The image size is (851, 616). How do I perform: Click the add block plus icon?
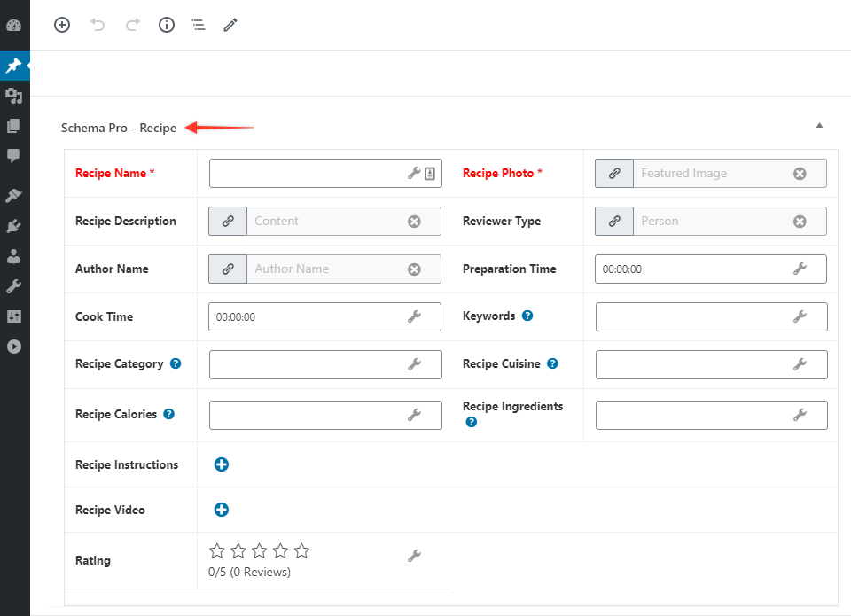[x=62, y=25]
